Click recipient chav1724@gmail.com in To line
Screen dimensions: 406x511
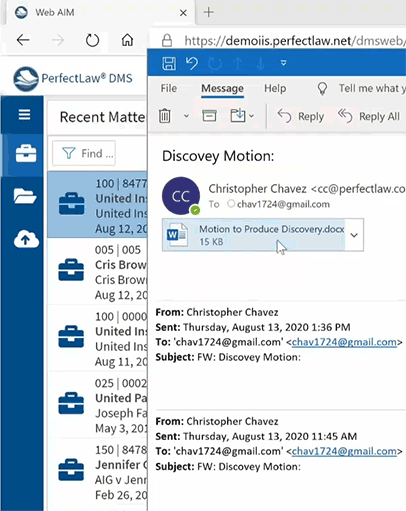pyautogui.click(x=283, y=204)
